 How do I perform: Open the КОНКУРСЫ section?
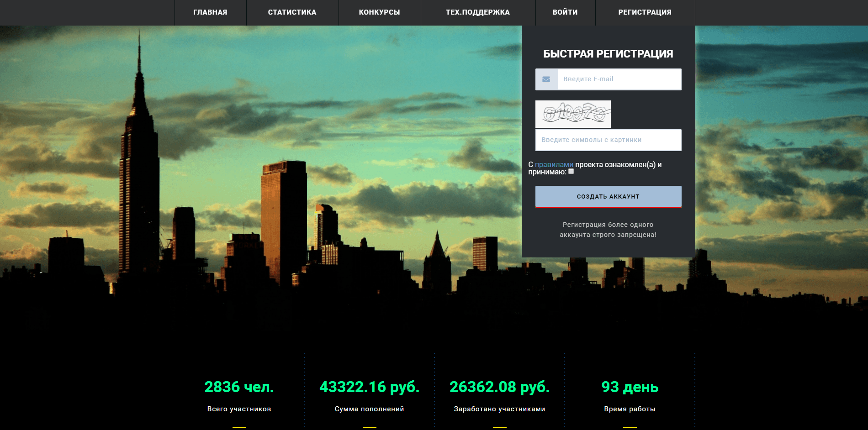click(x=379, y=12)
